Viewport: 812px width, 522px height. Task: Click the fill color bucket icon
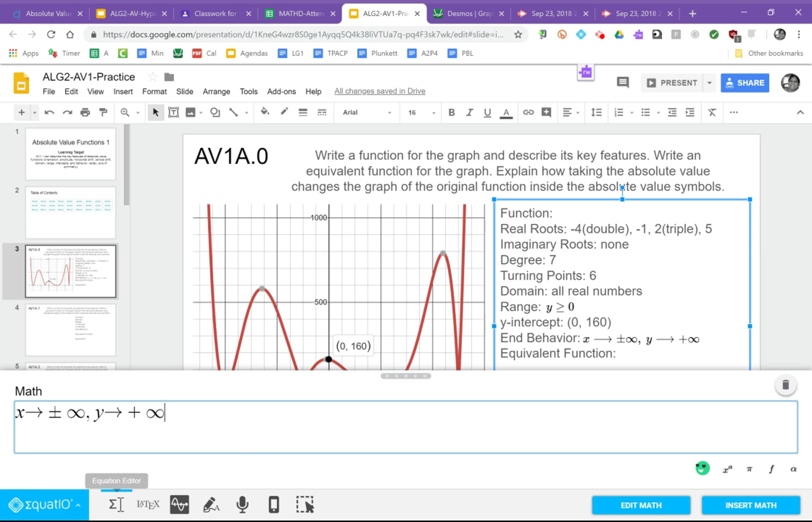point(265,112)
